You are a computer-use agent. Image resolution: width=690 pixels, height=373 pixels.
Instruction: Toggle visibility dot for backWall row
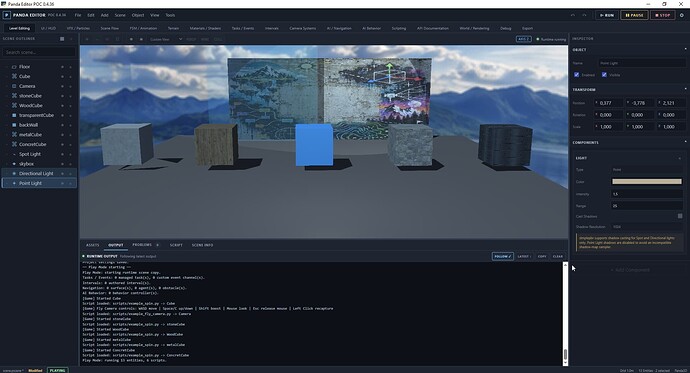click(62, 125)
